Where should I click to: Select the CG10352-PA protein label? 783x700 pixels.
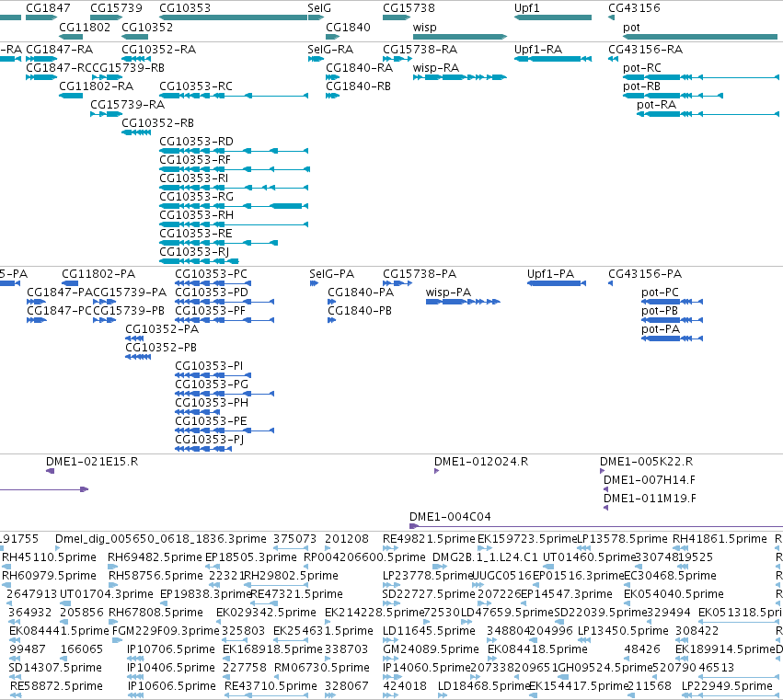coord(162,329)
